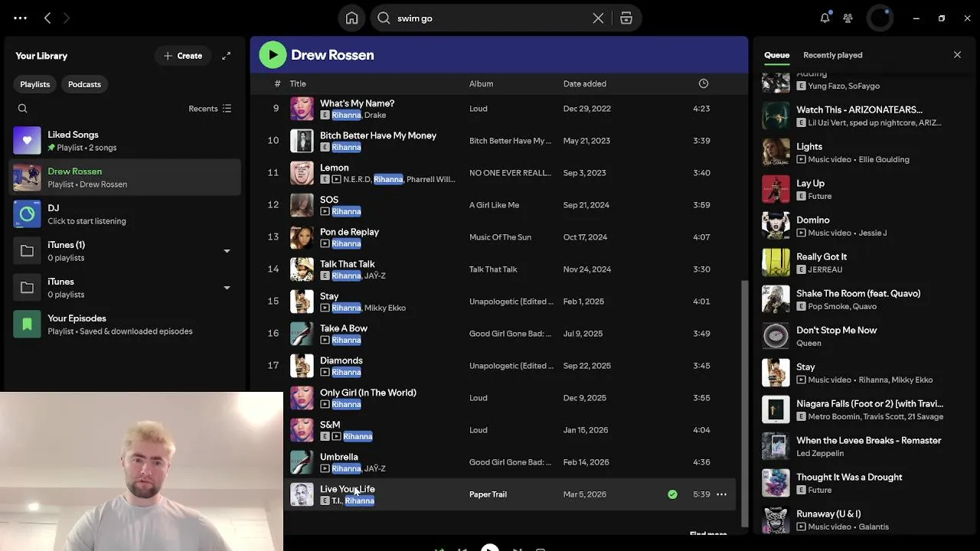Open the Paper Trail album link

coord(488,494)
